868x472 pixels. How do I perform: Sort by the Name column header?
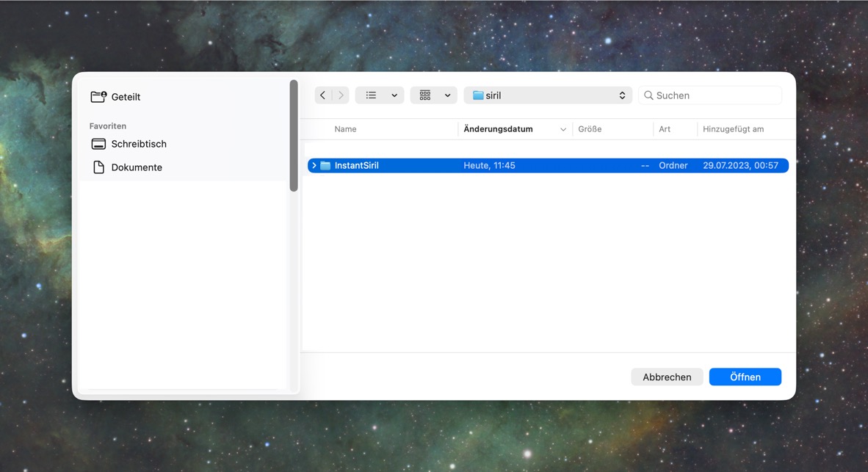pos(345,129)
